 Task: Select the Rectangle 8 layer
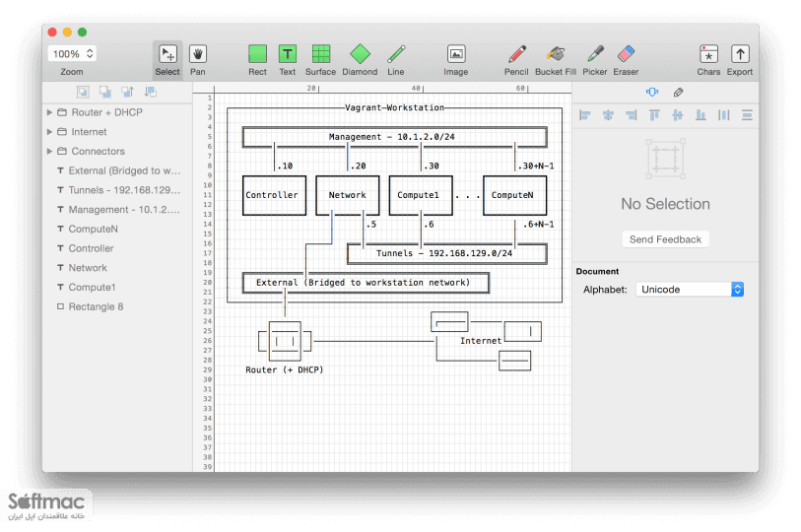[96, 306]
